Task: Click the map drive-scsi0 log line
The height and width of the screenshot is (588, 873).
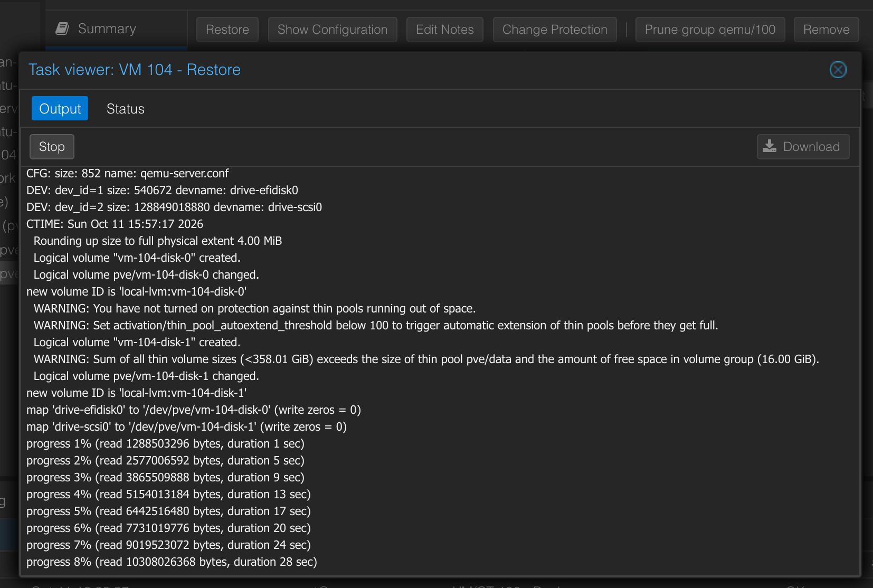Action: [187, 426]
